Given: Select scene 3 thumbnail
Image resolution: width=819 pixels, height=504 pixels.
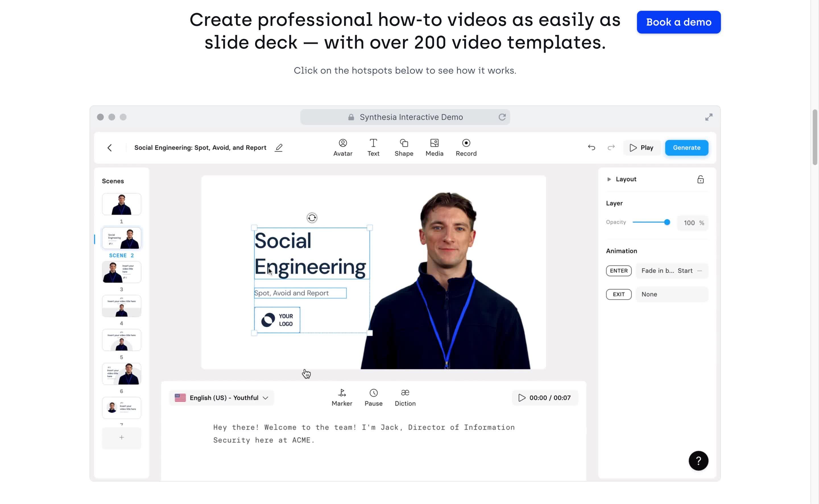Looking at the screenshot, I should click(x=121, y=272).
